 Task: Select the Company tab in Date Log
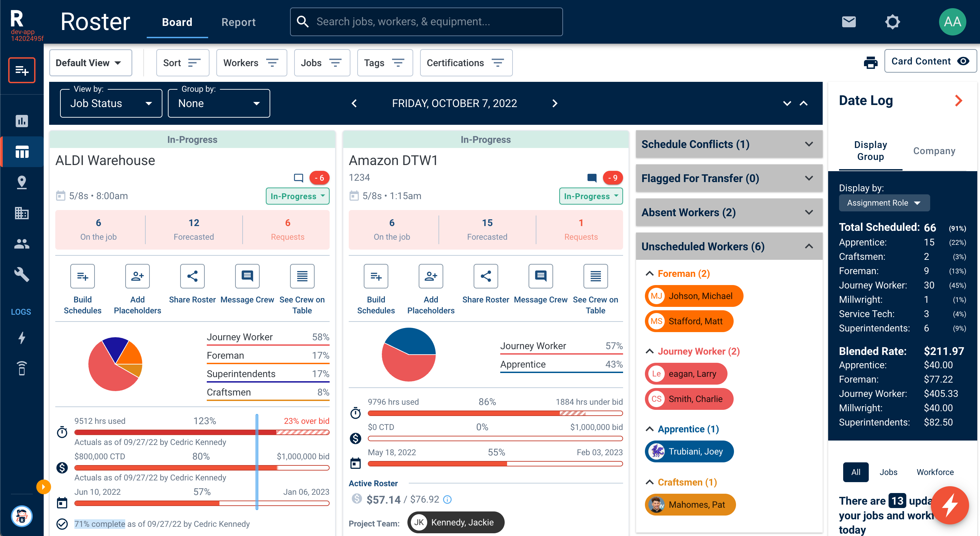(x=934, y=150)
